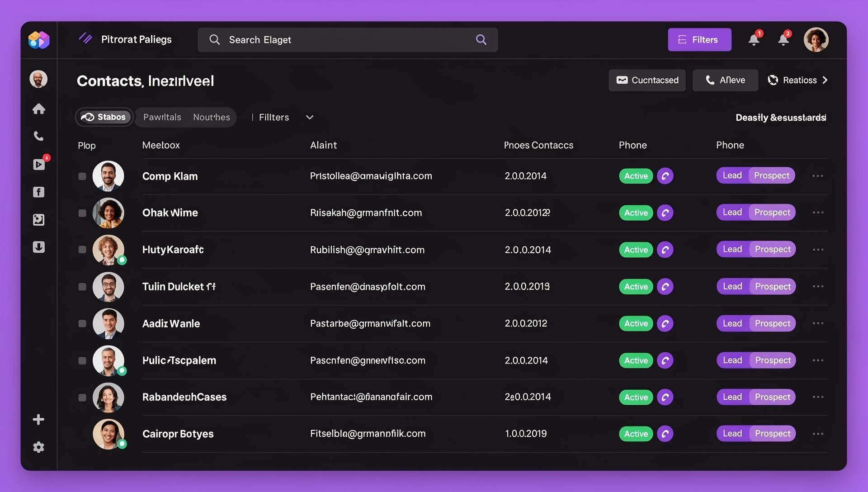
Task: Click the Cucntacsed button
Action: (647, 80)
